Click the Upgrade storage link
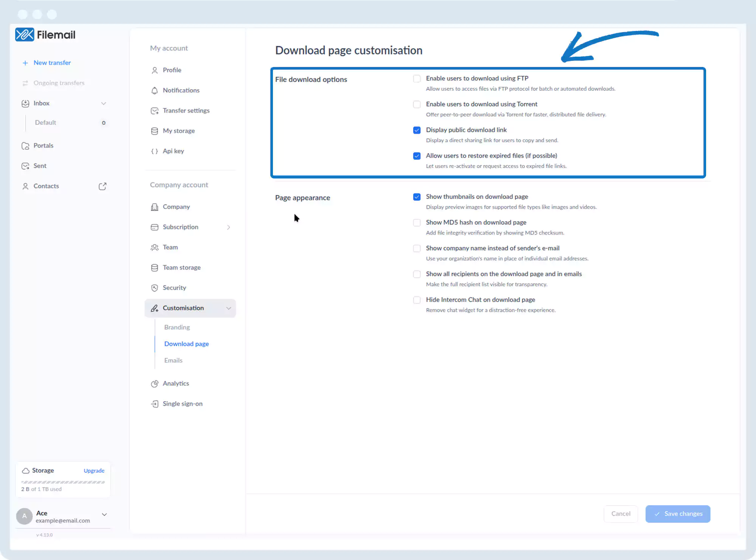The width and height of the screenshot is (756, 560). [x=94, y=470]
